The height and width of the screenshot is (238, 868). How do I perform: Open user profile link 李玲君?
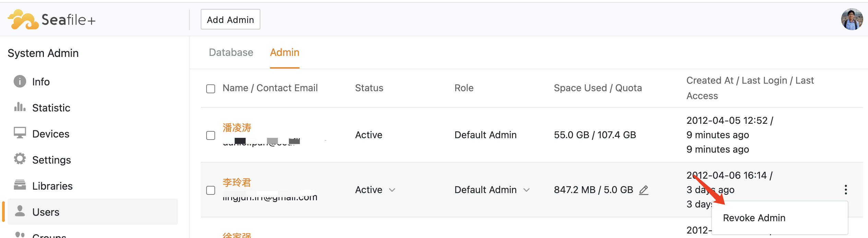point(237,182)
